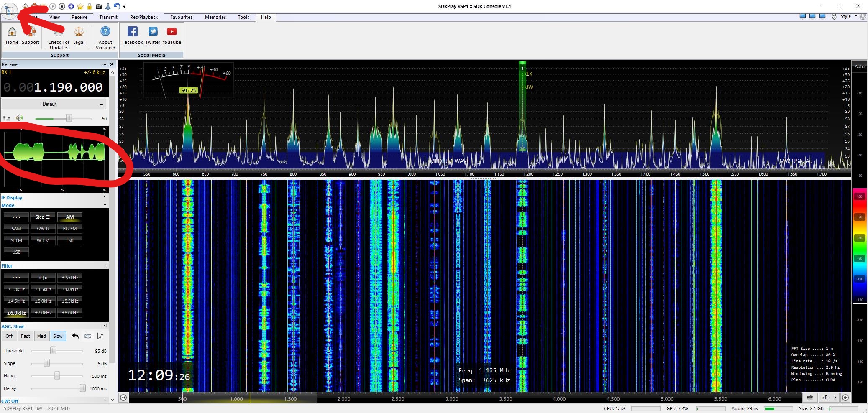Viewport: 868px width, 413px height.
Task: Expand the IF Display section
Action: [105, 197]
